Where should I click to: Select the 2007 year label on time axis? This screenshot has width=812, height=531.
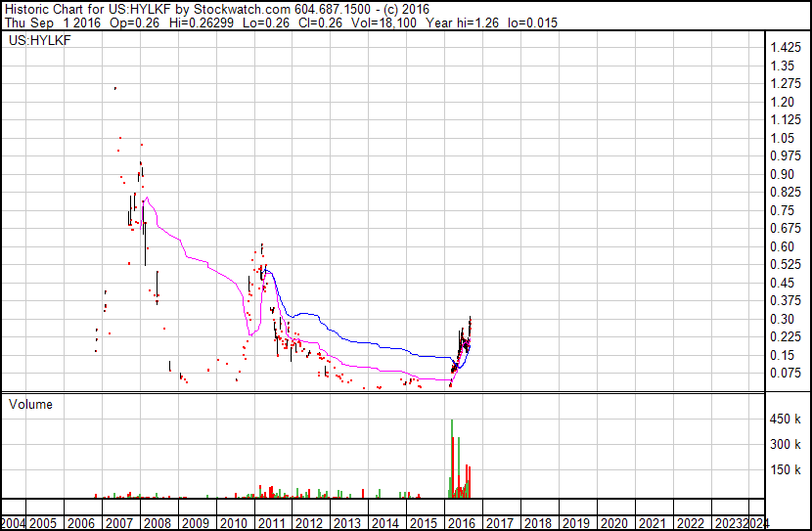(118, 523)
